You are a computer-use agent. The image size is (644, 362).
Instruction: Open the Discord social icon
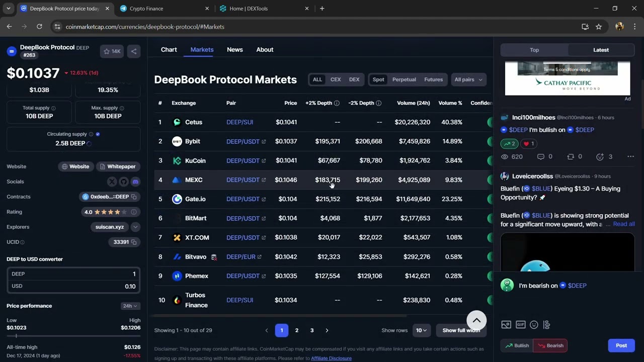[135, 182]
